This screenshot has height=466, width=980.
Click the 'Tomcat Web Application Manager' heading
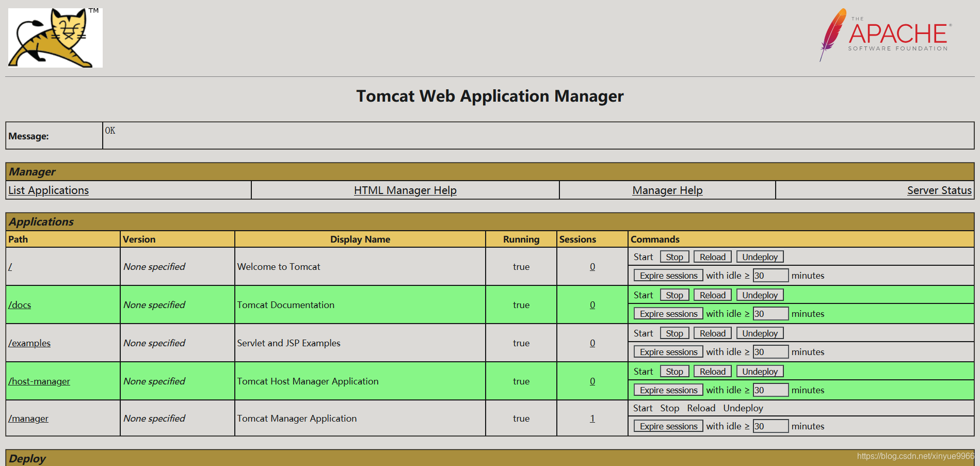(490, 96)
